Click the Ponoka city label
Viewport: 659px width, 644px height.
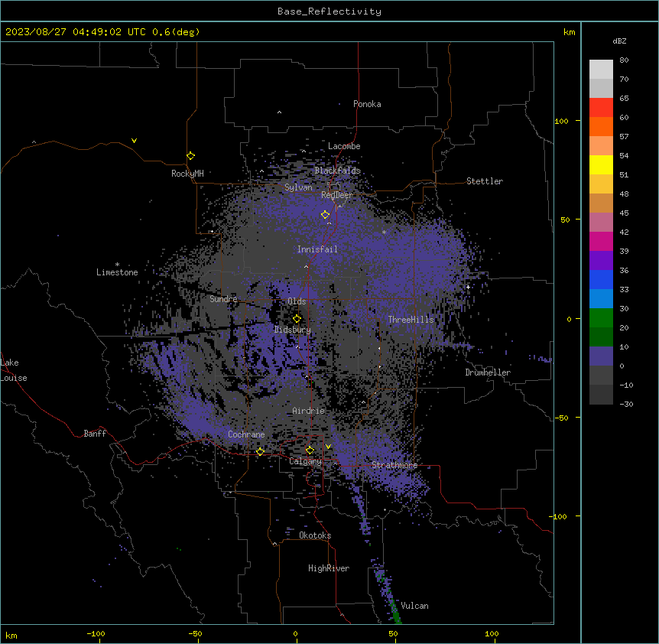(367, 104)
